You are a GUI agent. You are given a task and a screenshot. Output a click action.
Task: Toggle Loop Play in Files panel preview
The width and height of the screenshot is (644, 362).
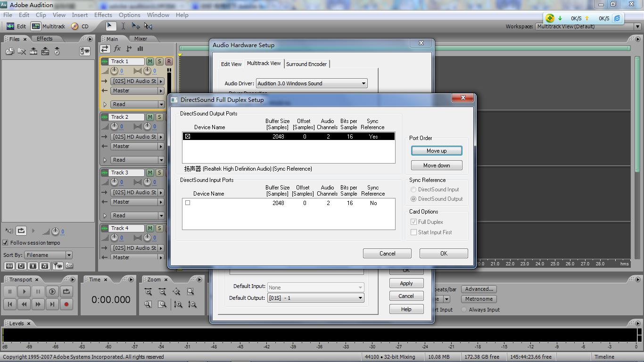(x=21, y=231)
